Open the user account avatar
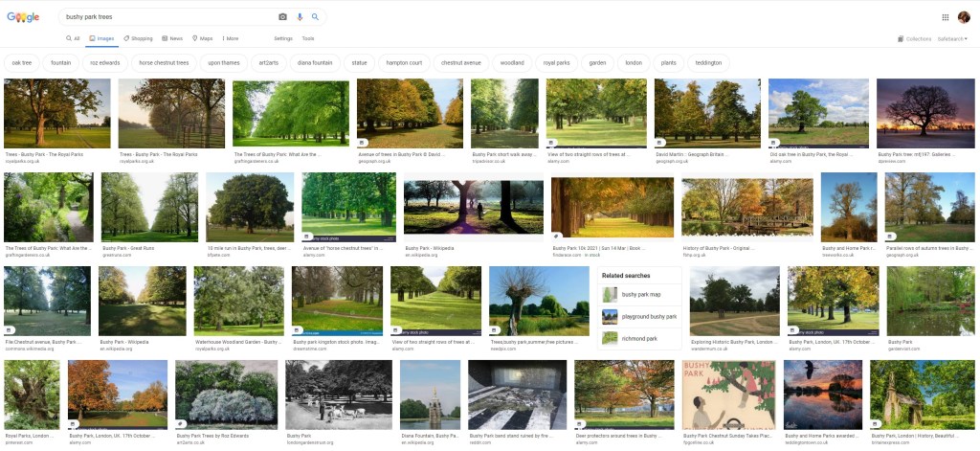 (x=964, y=17)
